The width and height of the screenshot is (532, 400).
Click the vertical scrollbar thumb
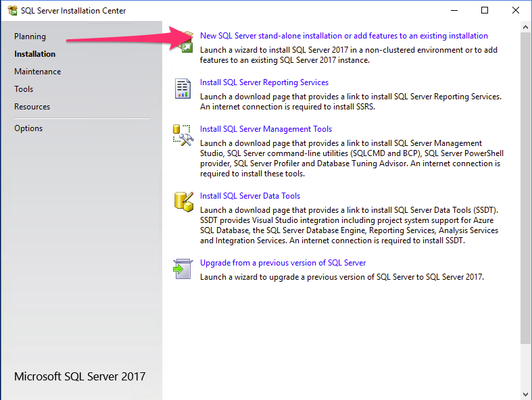click(x=525, y=189)
